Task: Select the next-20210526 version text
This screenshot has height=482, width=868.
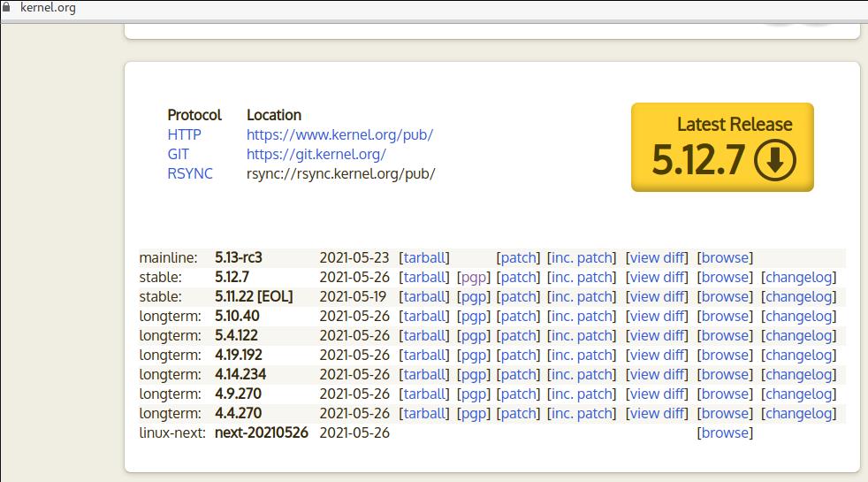Action: point(262,432)
